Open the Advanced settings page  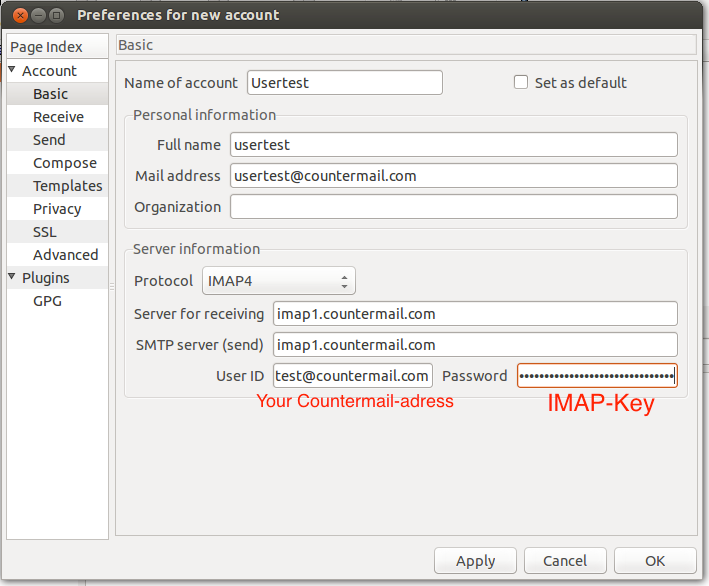tap(57, 255)
